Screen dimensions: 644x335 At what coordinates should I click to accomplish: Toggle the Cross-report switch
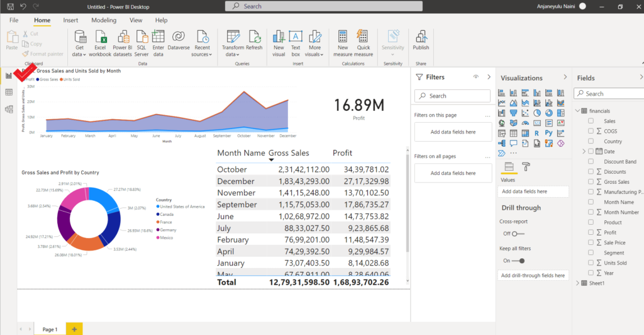[x=518, y=234]
